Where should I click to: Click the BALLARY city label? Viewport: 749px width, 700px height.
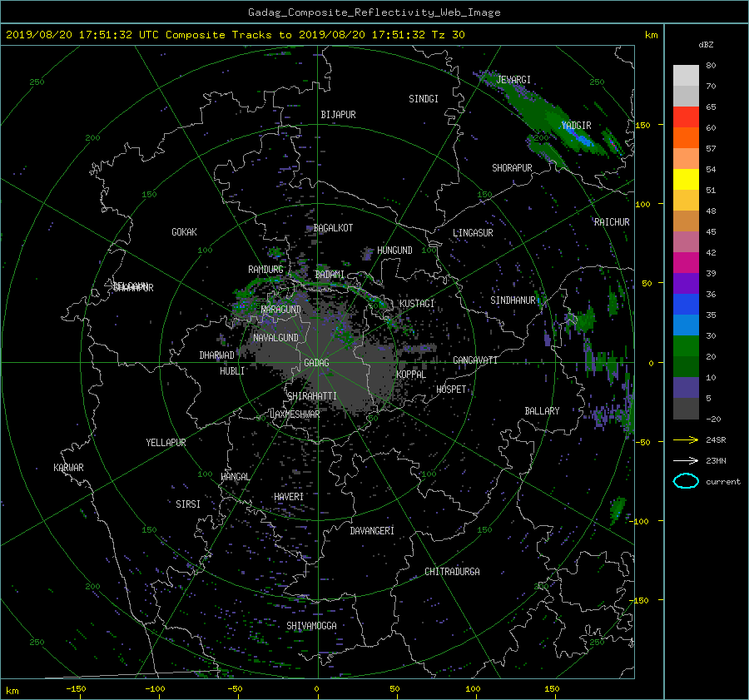click(542, 411)
